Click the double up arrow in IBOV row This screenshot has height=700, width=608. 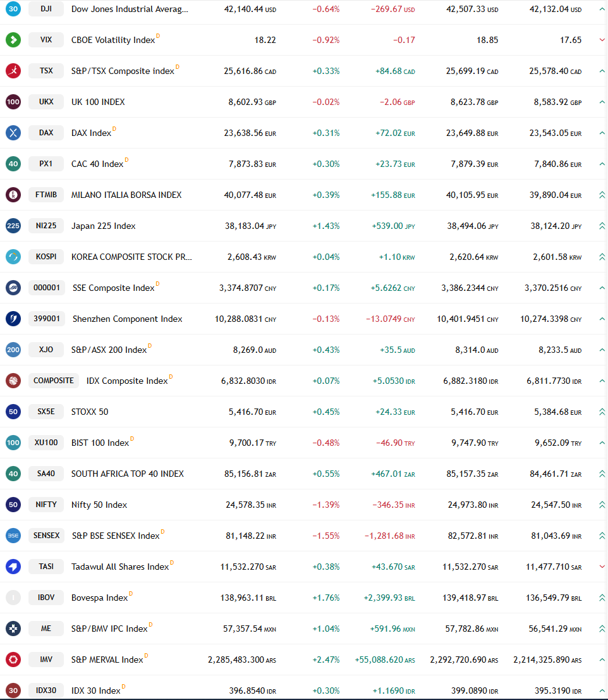tap(602, 598)
